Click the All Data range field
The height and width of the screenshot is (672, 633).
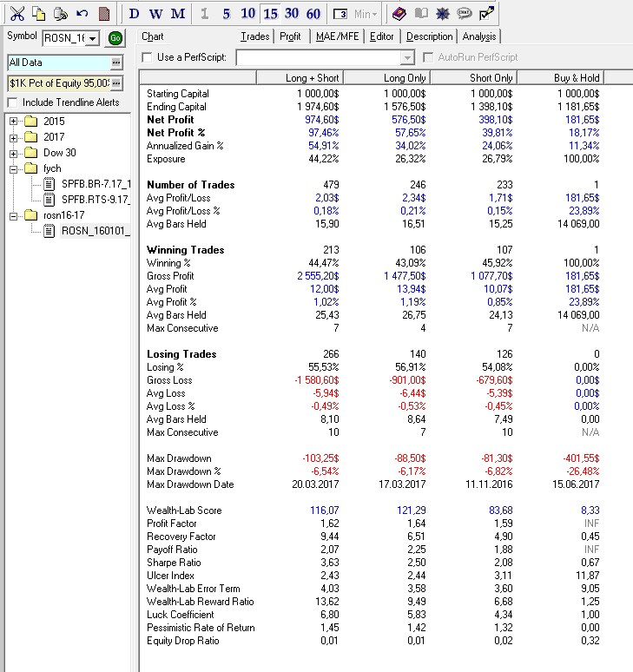coord(59,63)
